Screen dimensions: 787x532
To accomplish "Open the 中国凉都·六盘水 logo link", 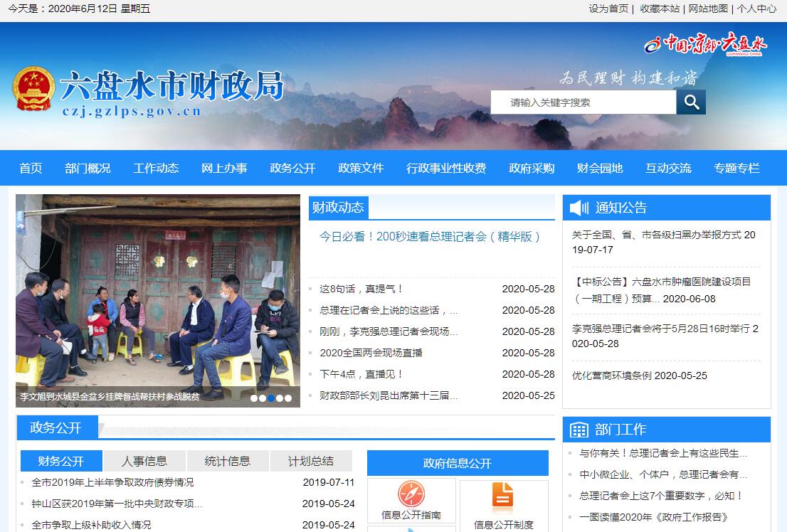I will [x=704, y=44].
